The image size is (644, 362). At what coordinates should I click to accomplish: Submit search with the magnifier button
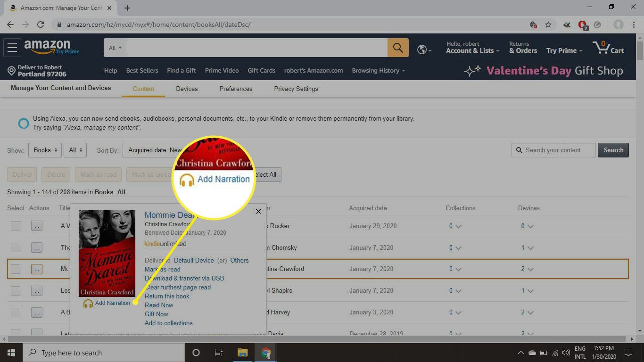click(x=398, y=48)
